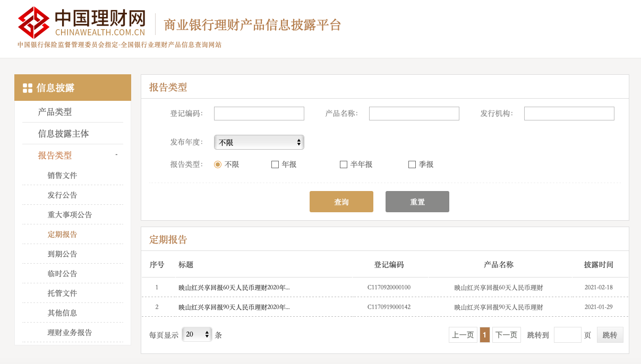Select 销售文件 in the sidebar
The width and height of the screenshot is (641, 364).
[62, 175]
